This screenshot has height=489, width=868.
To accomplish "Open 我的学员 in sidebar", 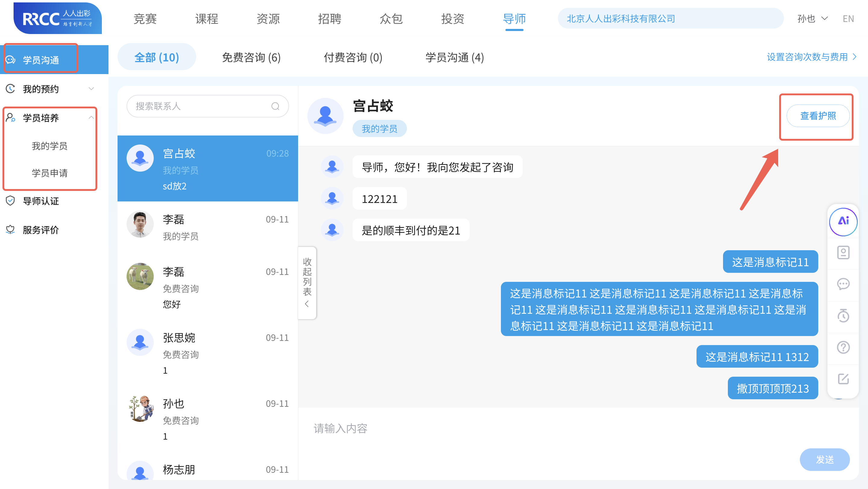I will pos(49,146).
